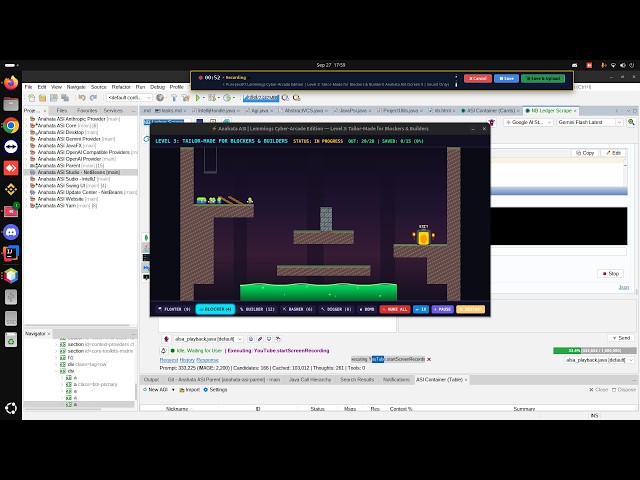
Task: Select the Digger skill in Lemmings game
Action: click(x=336, y=309)
